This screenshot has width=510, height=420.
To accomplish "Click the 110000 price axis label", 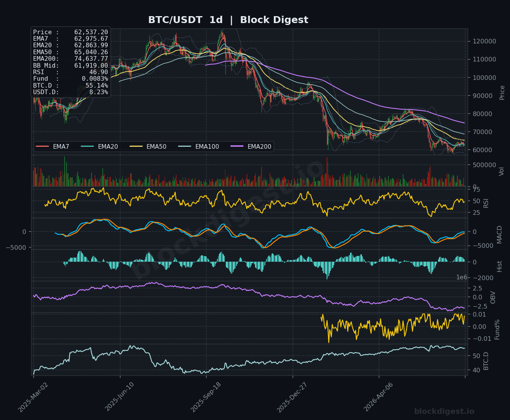I will point(485,60).
